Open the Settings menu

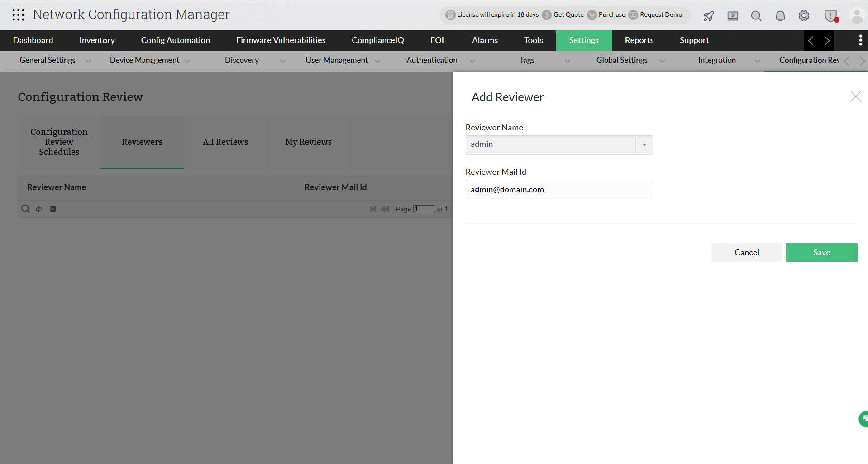pyautogui.click(x=584, y=41)
